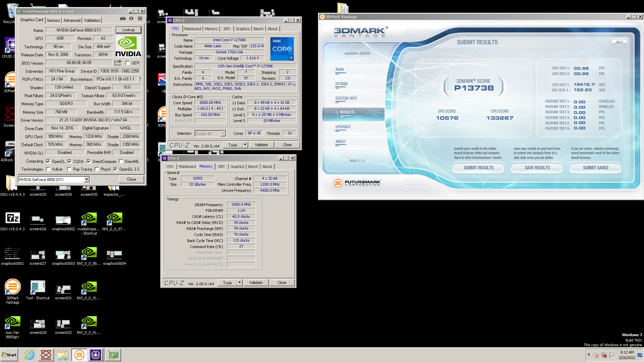Toggle the OpenCL checkbox
The height and width of the screenshot is (362, 644).
click(x=48, y=161)
